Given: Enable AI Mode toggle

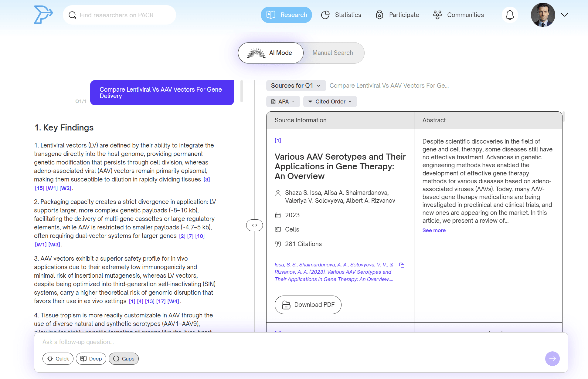Looking at the screenshot, I should [x=271, y=53].
